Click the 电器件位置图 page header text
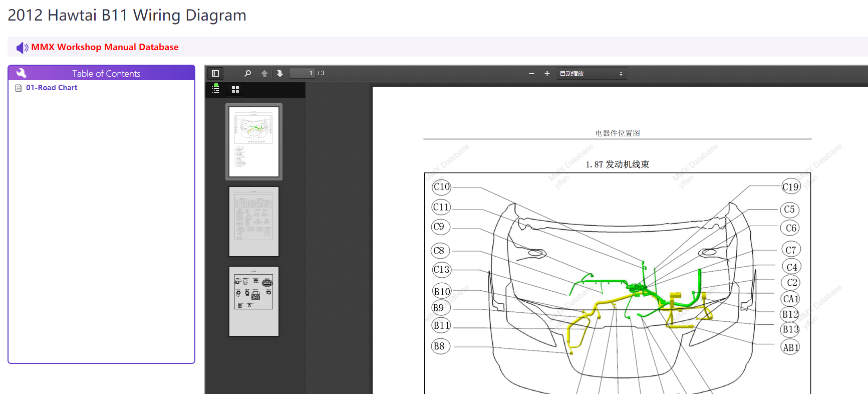The height and width of the screenshot is (394, 868). click(x=618, y=133)
